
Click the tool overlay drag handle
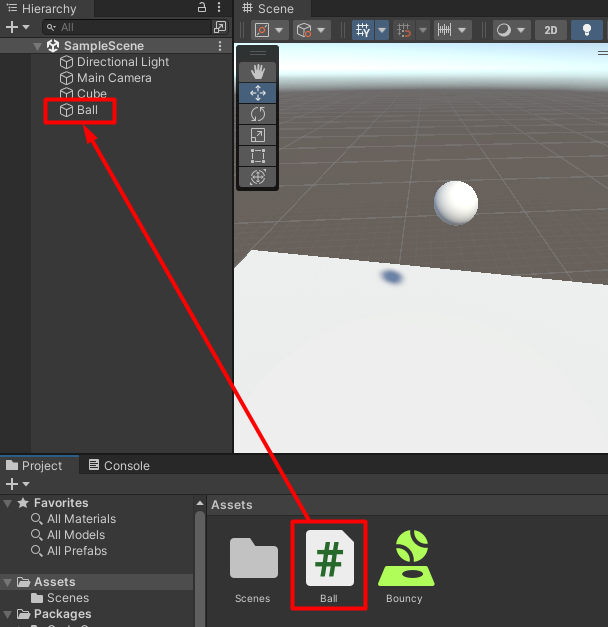258,53
